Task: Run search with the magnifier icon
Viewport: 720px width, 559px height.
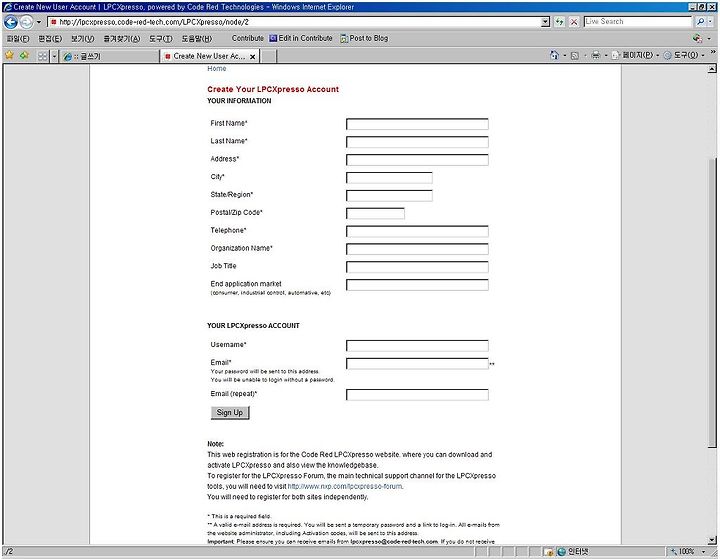Action: coord(700,22)
